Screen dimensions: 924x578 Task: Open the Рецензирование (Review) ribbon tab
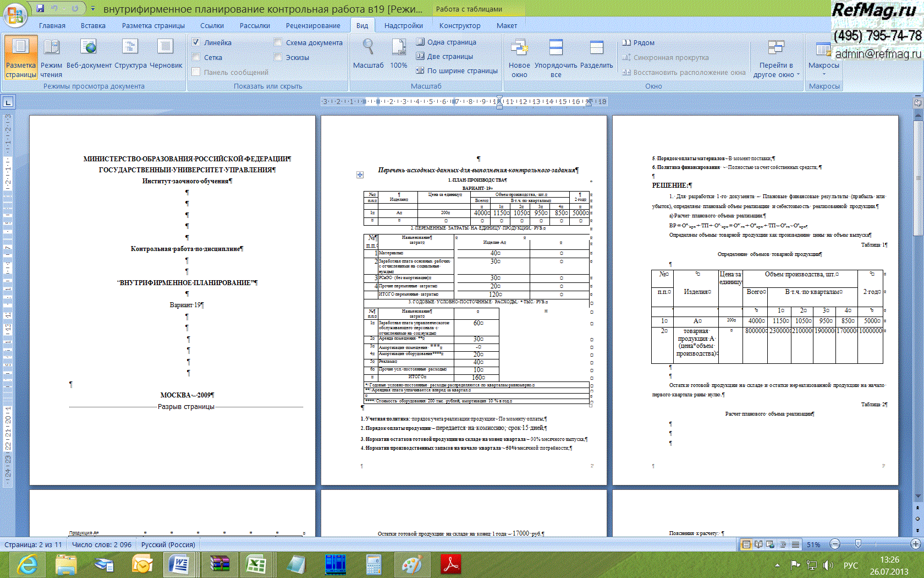312,25
